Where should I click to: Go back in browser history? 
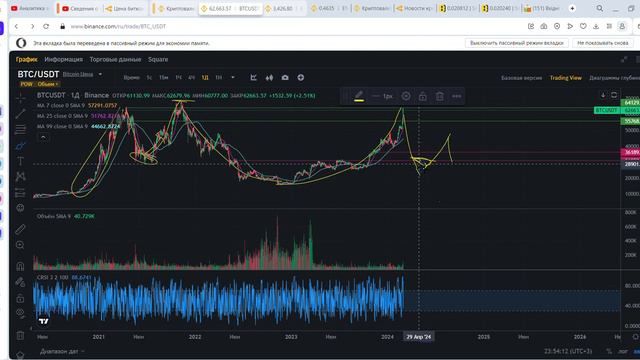[16, 26]
